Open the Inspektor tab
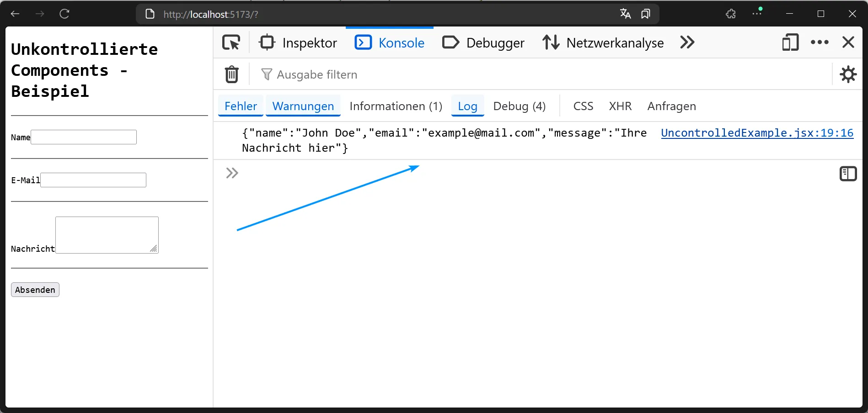868x413 pixels. (298, 42)
